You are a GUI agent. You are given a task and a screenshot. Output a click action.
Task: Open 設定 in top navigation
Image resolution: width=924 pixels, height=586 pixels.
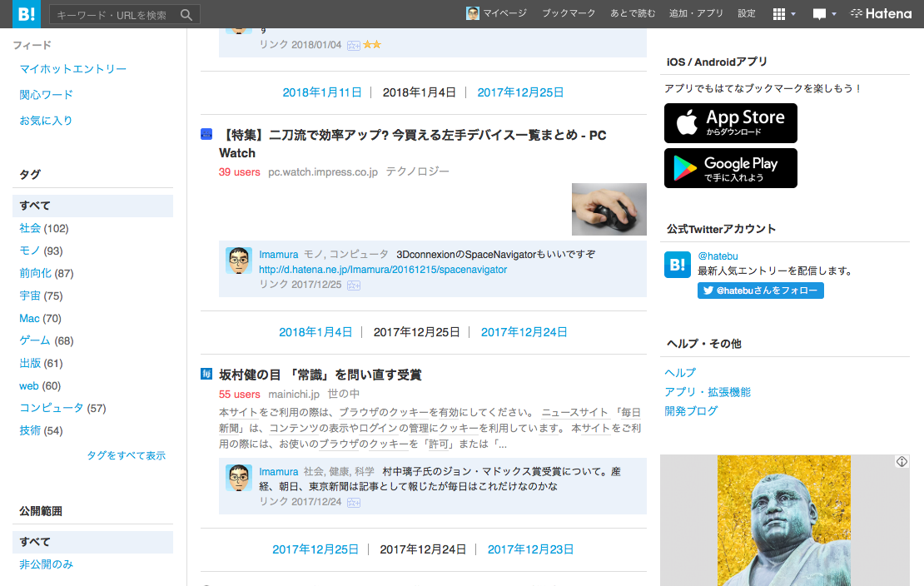coord(747,13)
